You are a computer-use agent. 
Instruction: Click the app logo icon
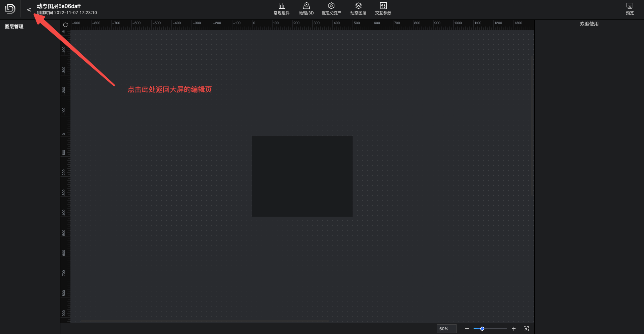(x=10, y=9)
